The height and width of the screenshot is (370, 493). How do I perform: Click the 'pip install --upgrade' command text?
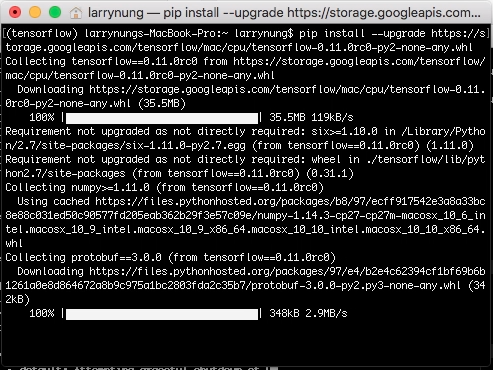click(x=362, y=34)
